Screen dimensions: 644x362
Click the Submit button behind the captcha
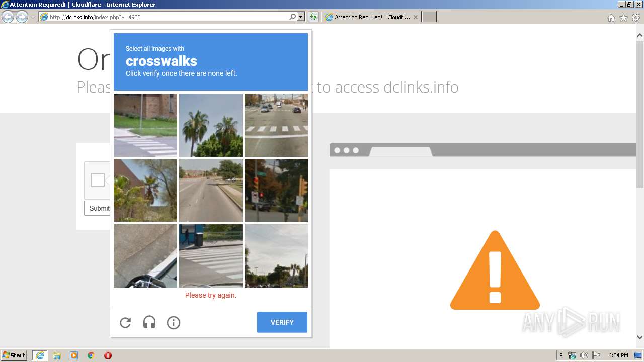[98, 208]
